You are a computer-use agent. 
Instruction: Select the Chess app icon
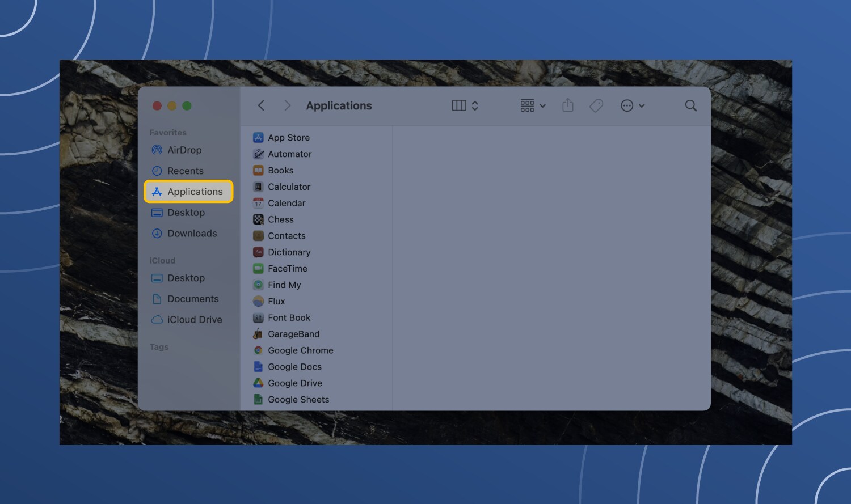[258, 219]
